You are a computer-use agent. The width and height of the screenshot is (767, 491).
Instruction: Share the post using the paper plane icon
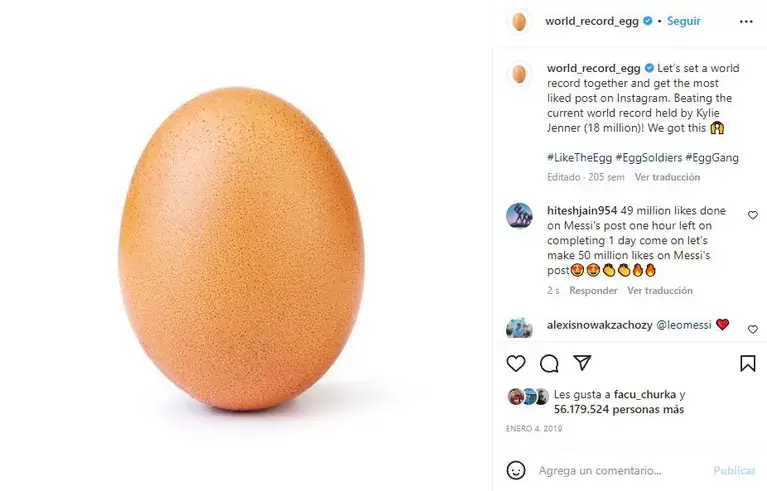click(x=582, y=362)
